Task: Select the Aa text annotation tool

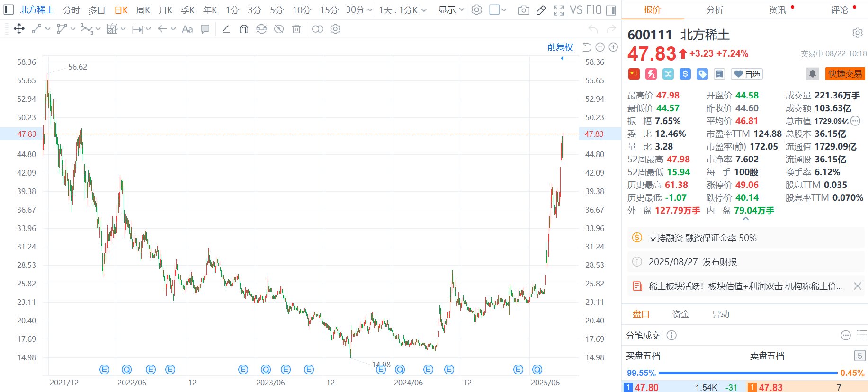Action: (x=187, y=29)
